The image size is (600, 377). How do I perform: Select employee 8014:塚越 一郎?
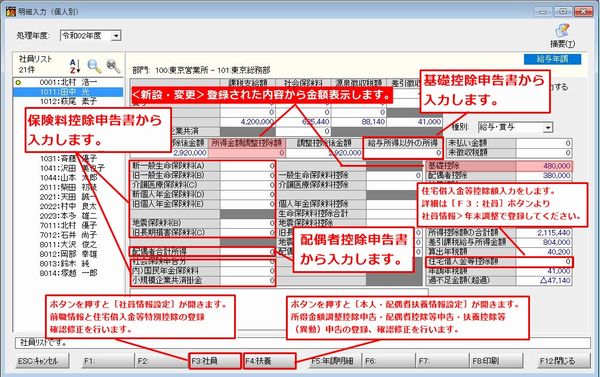[x=68, y=273]
